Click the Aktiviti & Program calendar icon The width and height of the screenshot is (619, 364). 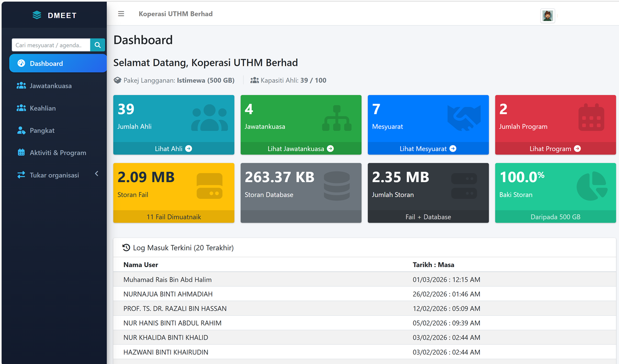[21, 153]
